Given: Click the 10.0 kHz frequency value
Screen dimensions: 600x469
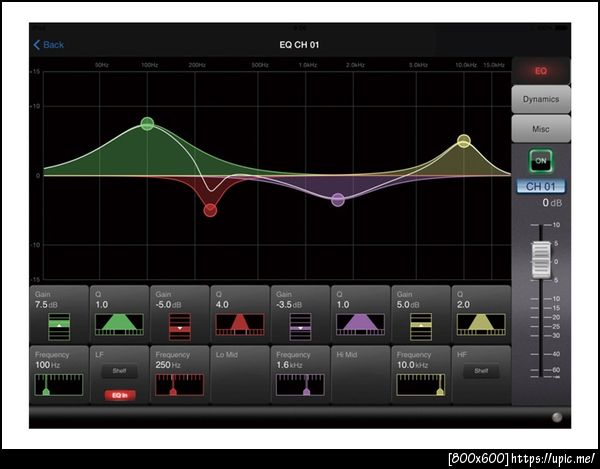Looking at the screenshot, I should [412, 365].
